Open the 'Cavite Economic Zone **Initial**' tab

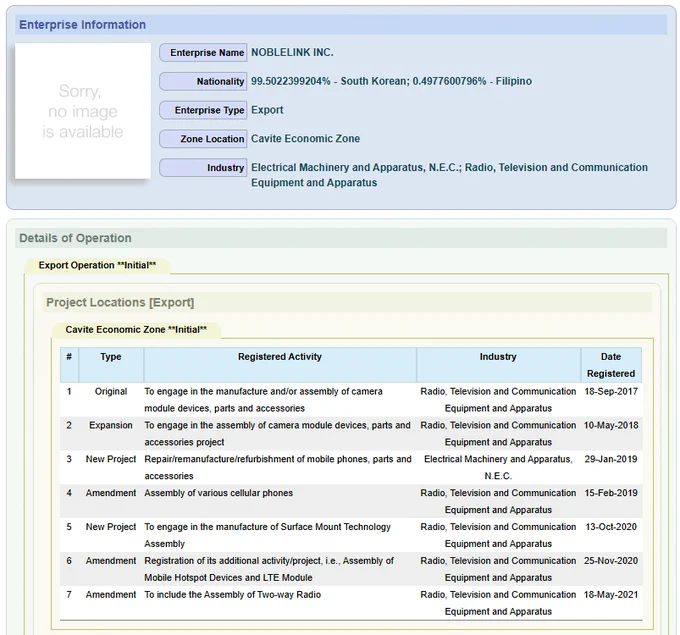pos(136,330)
